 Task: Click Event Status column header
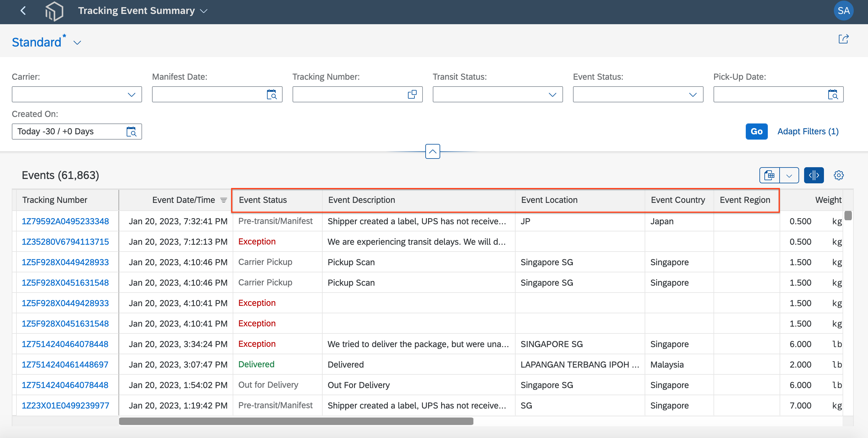point(277,200)
